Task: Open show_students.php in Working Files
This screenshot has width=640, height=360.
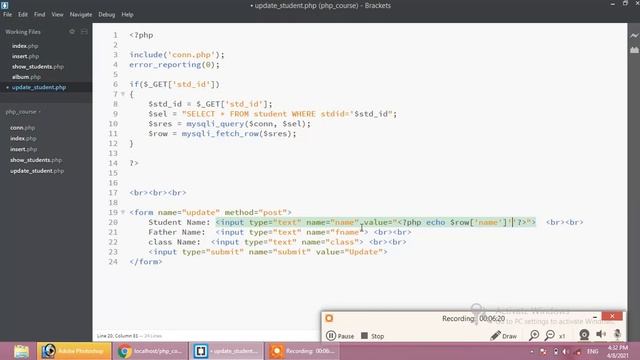Action: click(38, 67)
